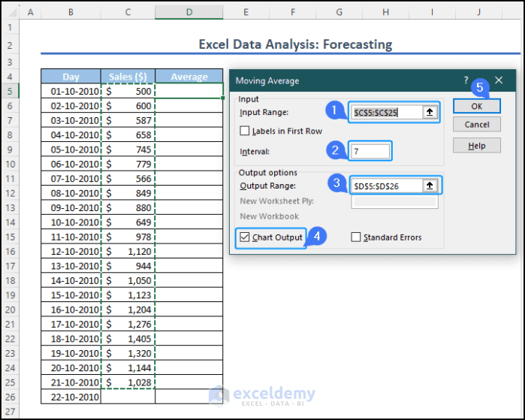Select the date cell 10-10-2010
This screenshot has width=525, height=420.
(71, 222)
